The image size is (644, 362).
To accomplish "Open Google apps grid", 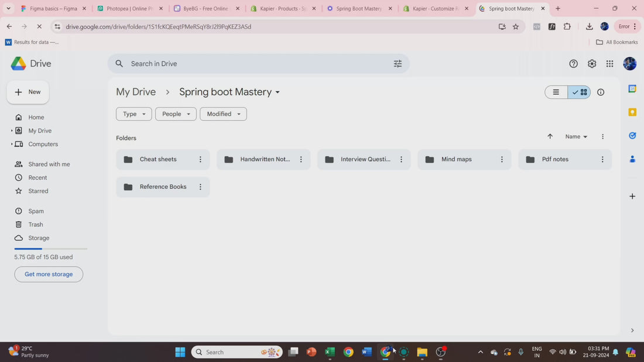I will tap(609, 64).
